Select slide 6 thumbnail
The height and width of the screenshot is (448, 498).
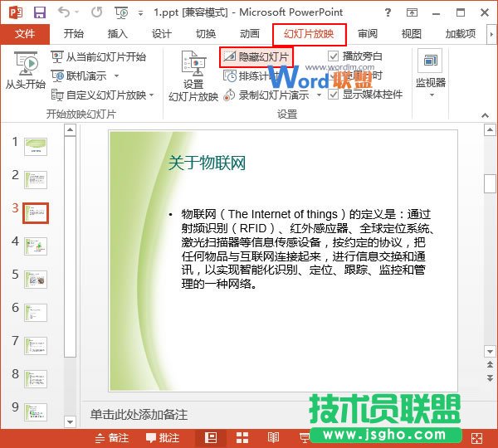[x=36, y=313]
